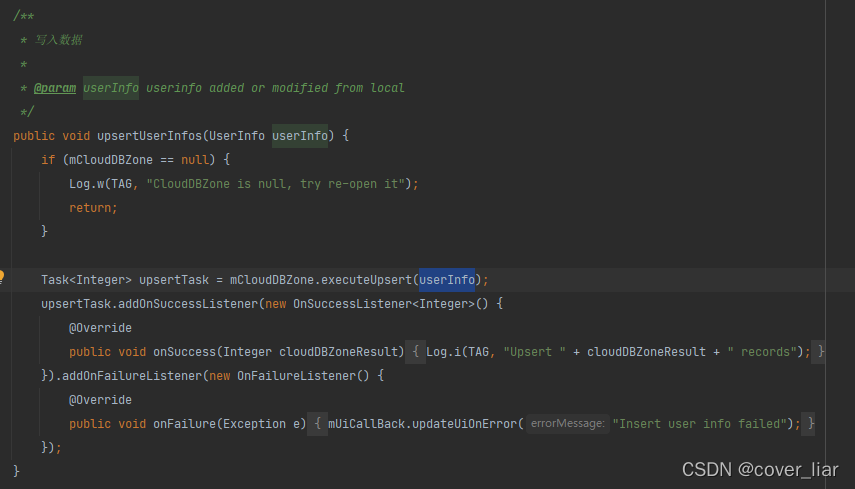Click OnSuccessListener<Integer> constructor
This screenshot has height=489, width=855.
384,304
